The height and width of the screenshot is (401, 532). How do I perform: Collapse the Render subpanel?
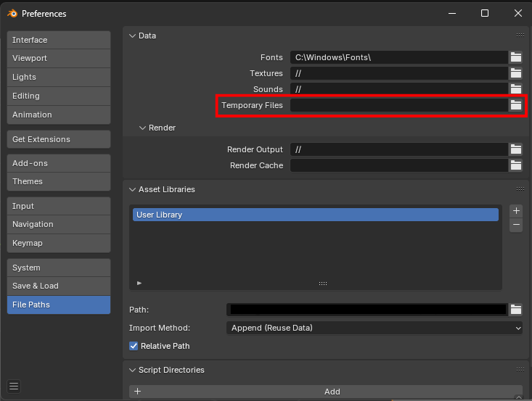tap(142, 128)
